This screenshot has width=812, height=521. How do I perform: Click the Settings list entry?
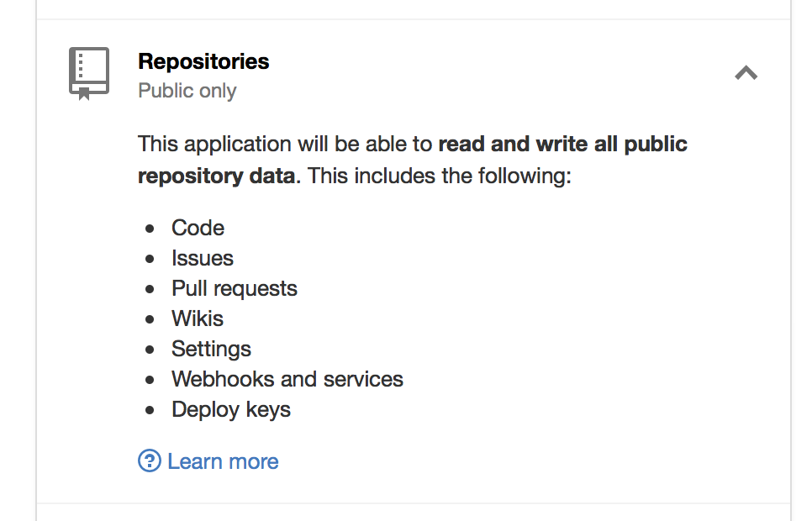coord(211,349)
